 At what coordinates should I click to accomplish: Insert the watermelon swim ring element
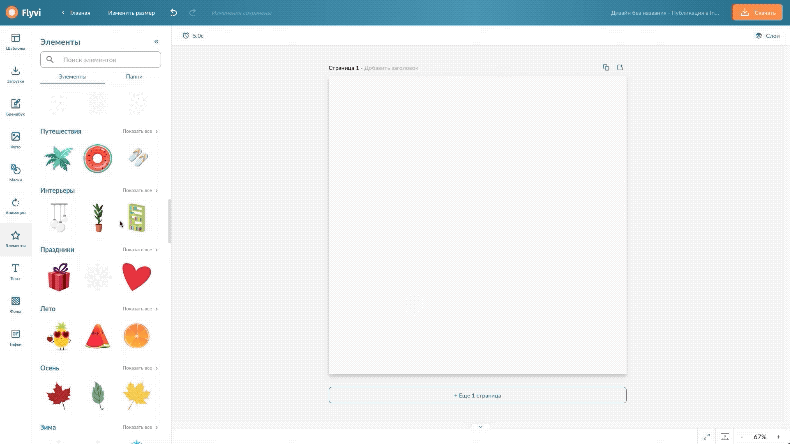coord(98,158)
